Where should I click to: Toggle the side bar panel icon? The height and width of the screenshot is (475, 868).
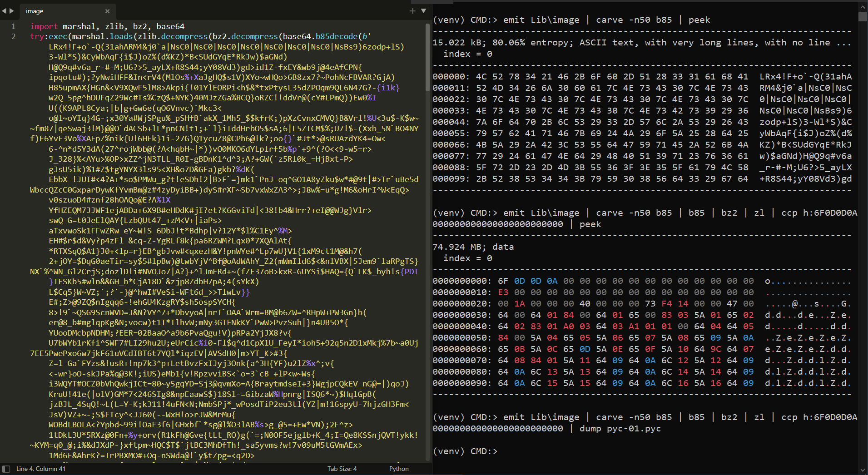point(6,469)
